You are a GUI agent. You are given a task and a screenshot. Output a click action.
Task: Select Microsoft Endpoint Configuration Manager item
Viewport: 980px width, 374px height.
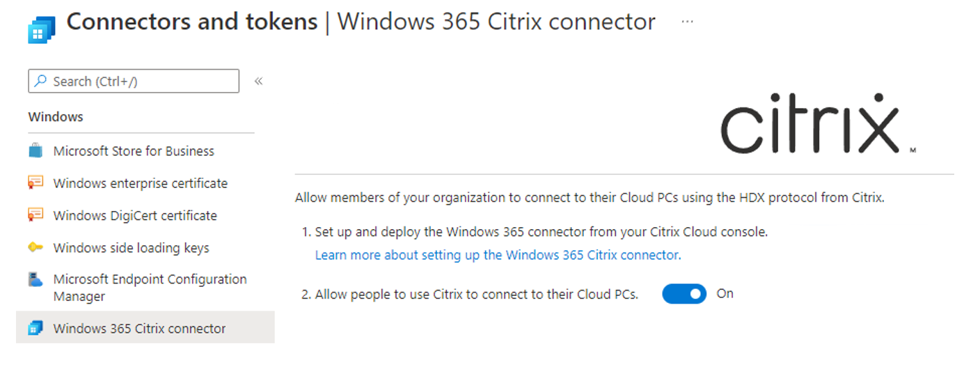[150, 288]
